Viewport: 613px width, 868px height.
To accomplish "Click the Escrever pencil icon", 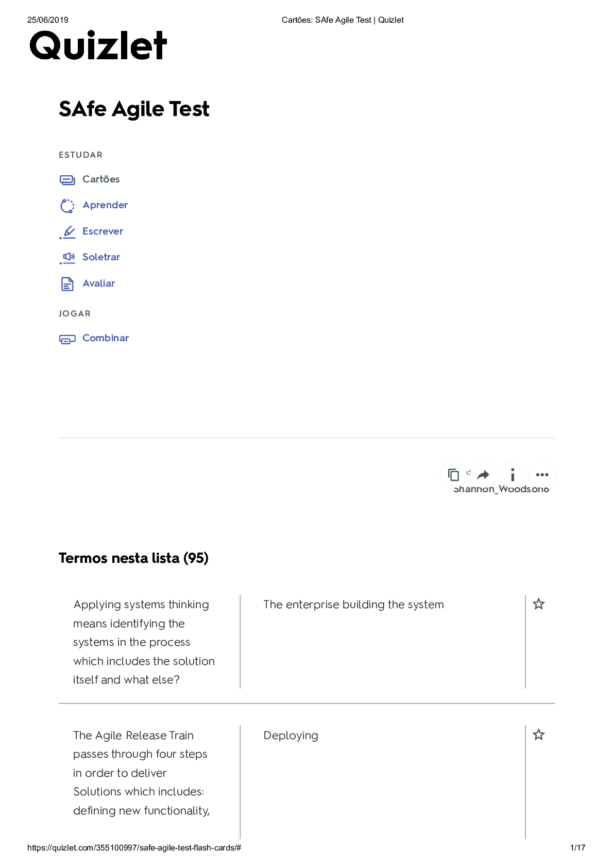I will click(67, 232).
